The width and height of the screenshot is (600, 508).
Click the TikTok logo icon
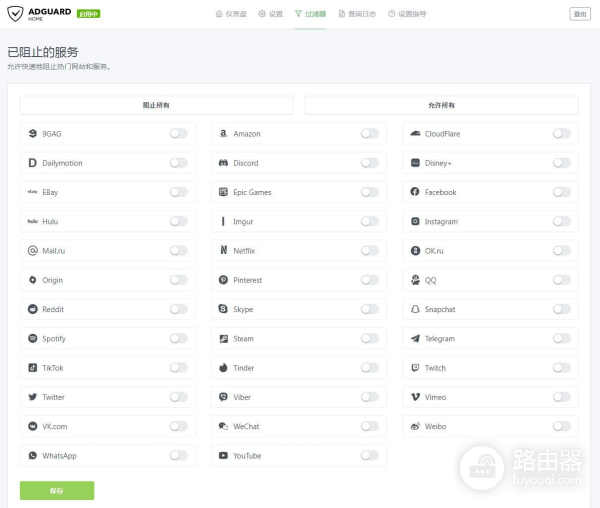33,368
